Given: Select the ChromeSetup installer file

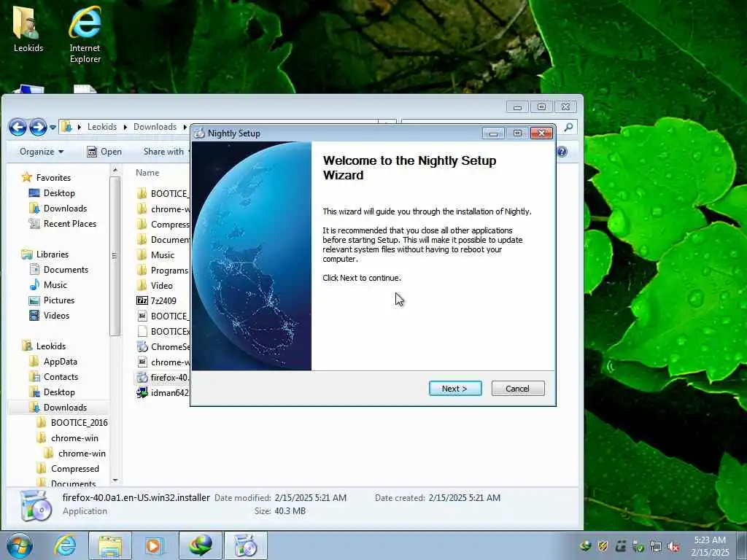Looking at the screenshot, I should pyautogui.click(x=163, y=346).
